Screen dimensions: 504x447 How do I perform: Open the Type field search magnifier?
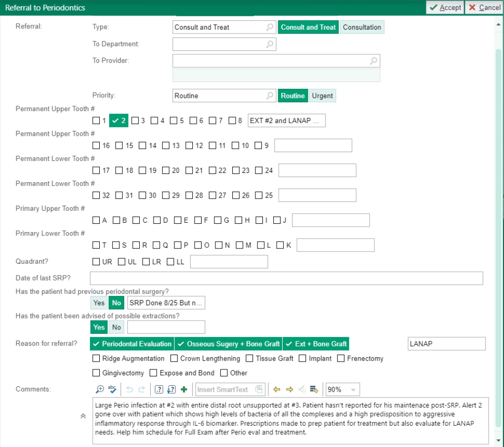point(270,27)
